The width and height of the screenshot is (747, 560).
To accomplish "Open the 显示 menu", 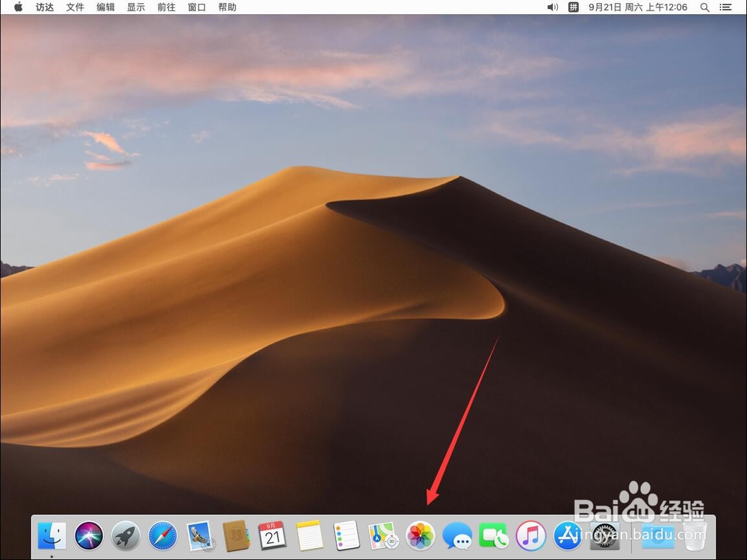I will click(136, 7).
